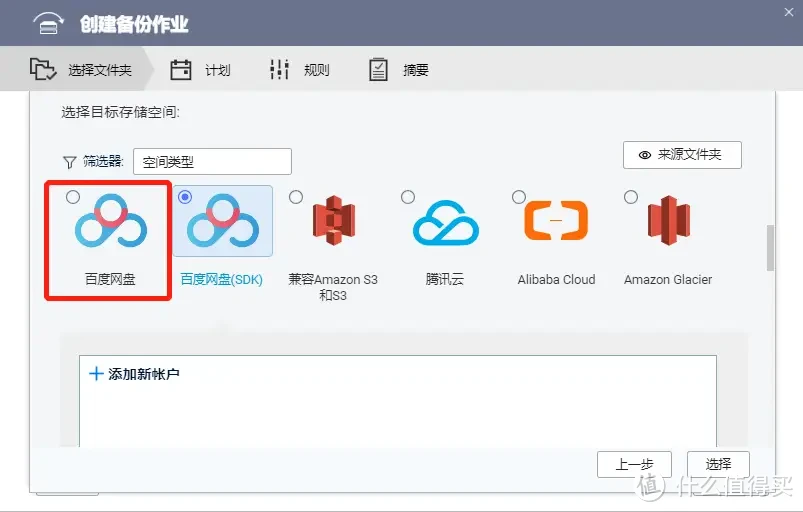Click the 来源文件夹 button

pos(682,155)
